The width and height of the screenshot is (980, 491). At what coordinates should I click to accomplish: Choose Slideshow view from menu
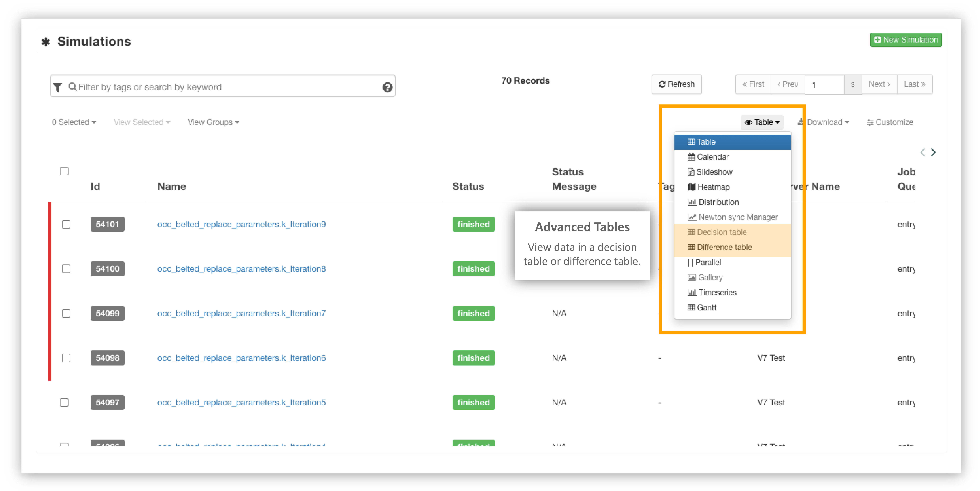[x=732, y=172]
